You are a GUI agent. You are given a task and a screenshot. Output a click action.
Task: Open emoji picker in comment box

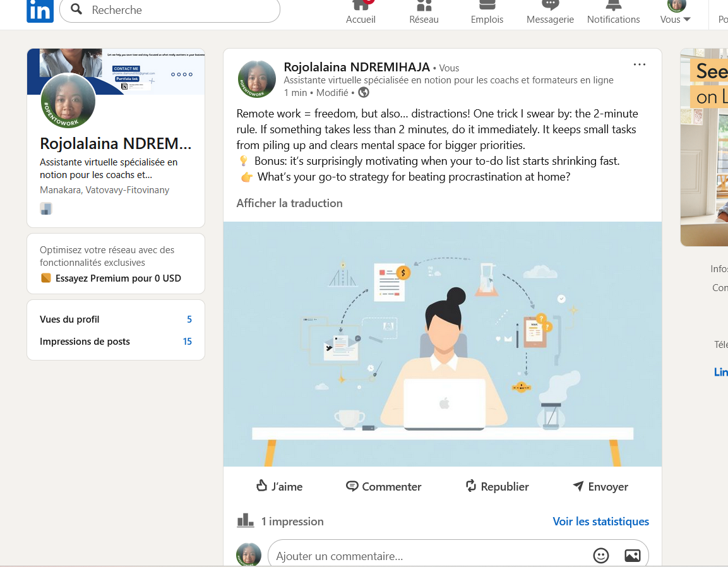click(600, 556)
